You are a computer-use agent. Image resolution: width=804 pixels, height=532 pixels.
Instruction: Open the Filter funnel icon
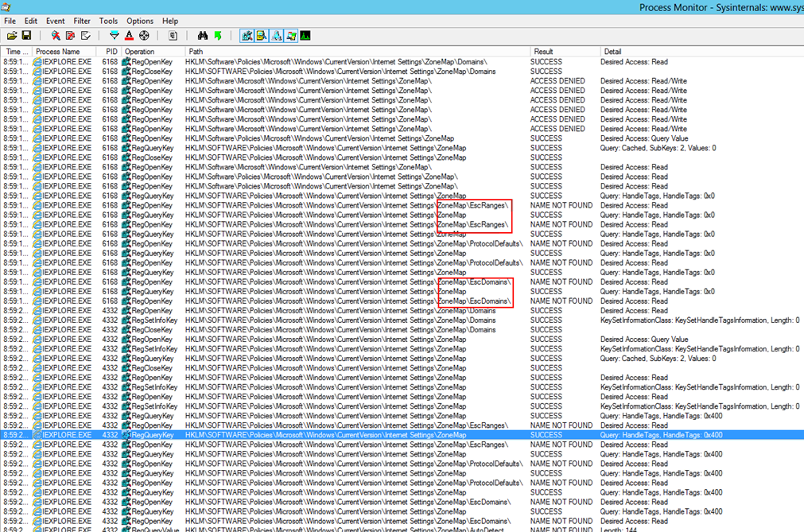tap(115, 35)
